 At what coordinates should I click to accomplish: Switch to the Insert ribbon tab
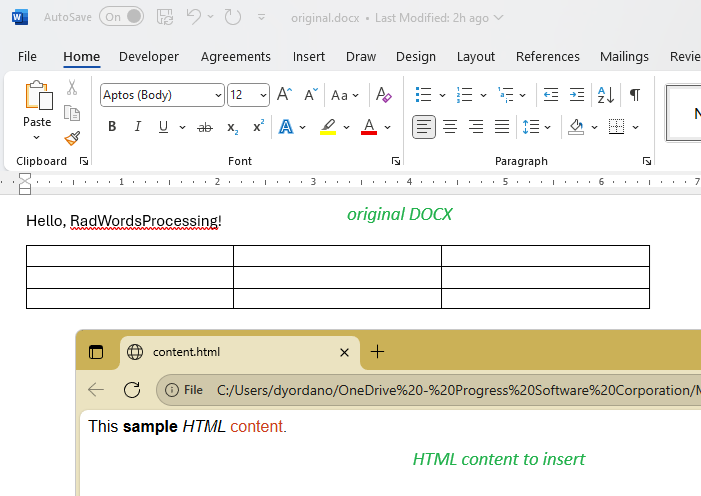(308, 57)
